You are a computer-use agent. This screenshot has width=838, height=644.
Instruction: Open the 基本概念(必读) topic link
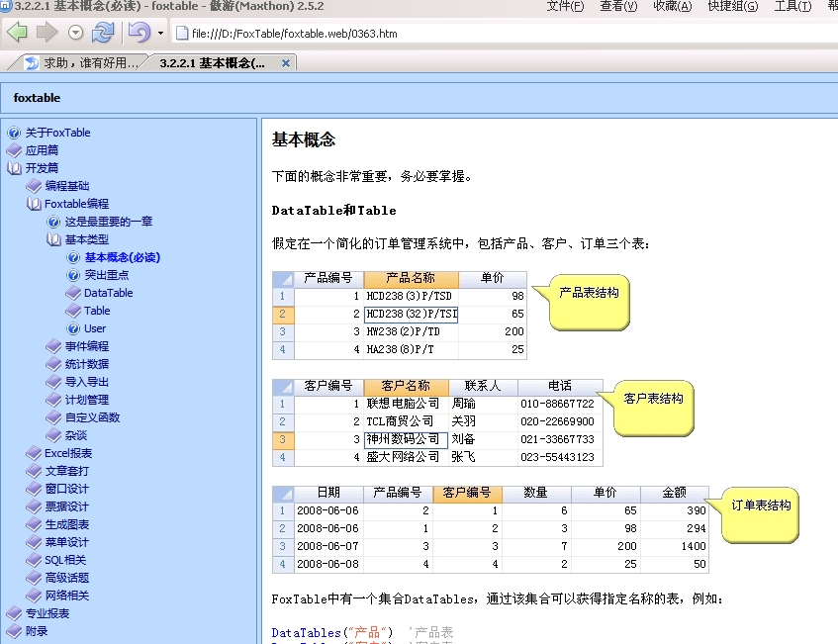(123, 257)
